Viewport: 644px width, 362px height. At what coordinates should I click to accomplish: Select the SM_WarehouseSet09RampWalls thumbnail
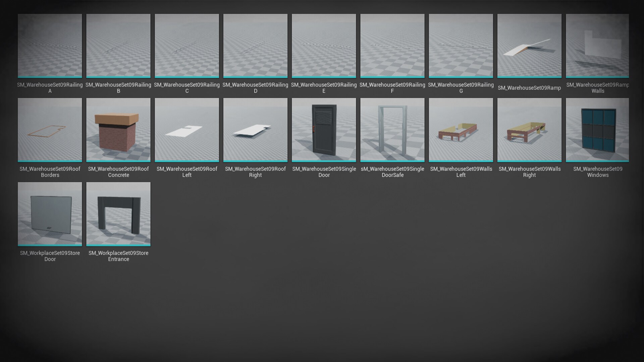coord(597,46)
